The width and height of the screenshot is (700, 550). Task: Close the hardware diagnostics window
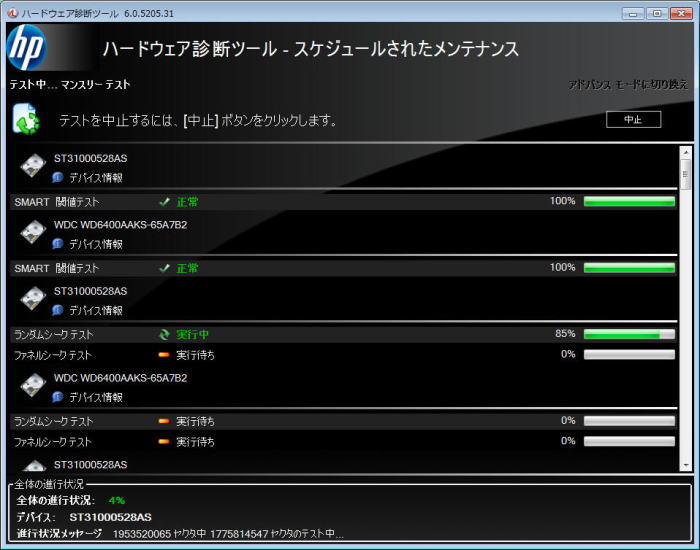pos(681,13)
